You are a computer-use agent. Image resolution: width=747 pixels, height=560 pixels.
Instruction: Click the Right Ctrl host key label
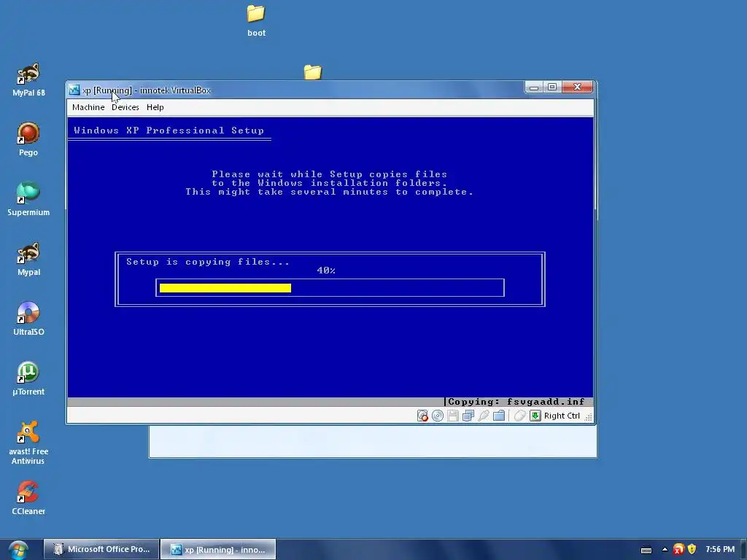562,416
